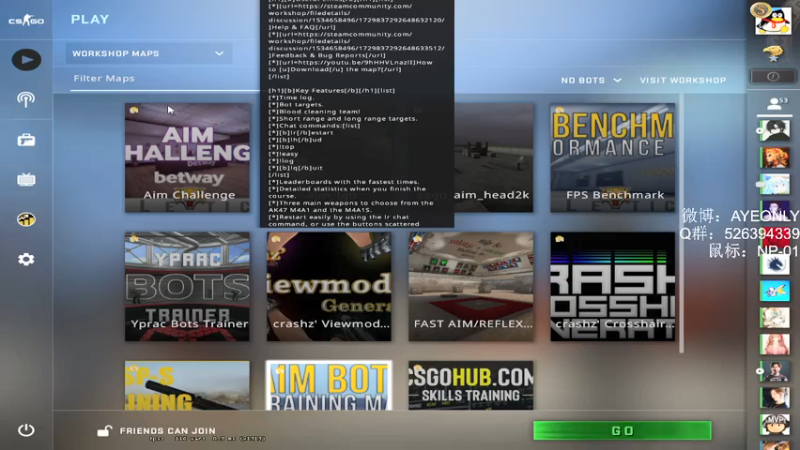Image resolution: width=800 pixels, height=450 pixels.
Task: Click the power quit icon
Action: [x=26, y=430]
